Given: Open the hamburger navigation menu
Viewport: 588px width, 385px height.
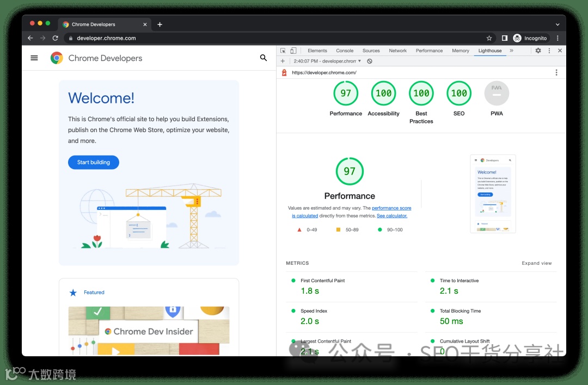Looking at the screenshot, I should (34, 58).
